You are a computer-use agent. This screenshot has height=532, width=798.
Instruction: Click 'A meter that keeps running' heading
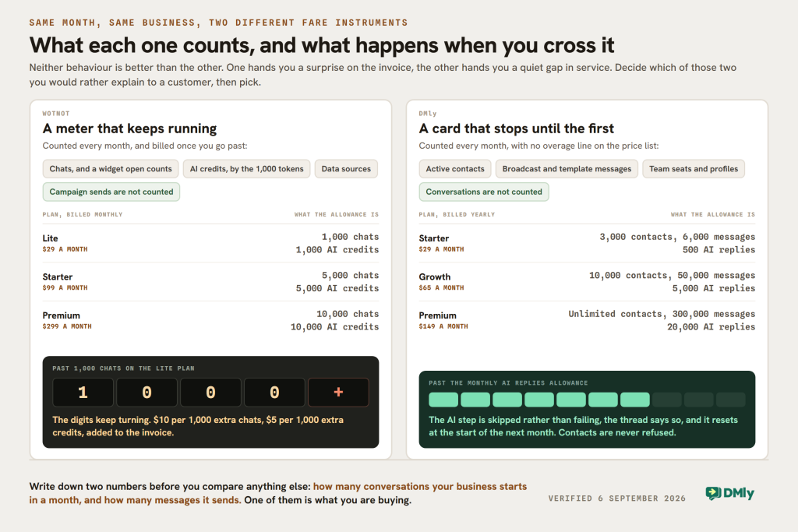[x=130, y=129]
